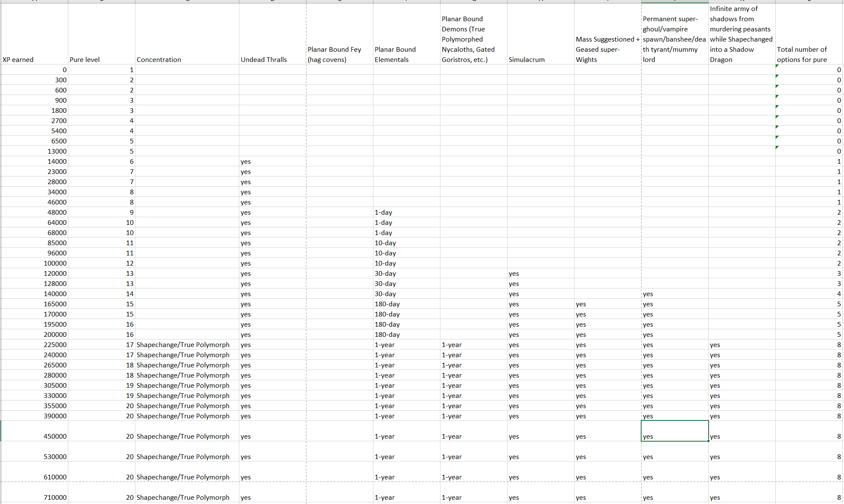Click the "Planar Bound Demons" header cell
Screen dimensions: 844x504
point(474,34)
